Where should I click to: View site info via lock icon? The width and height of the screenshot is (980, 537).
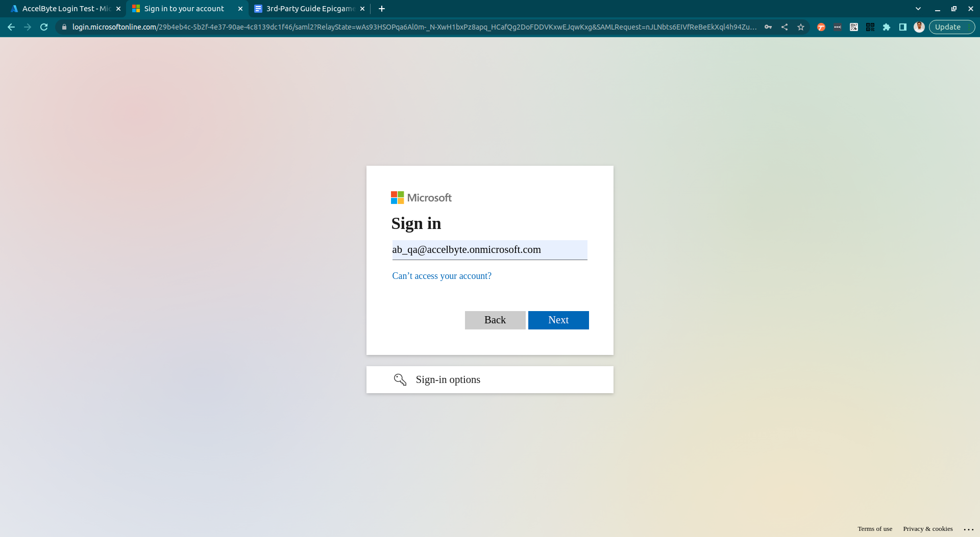64,27
